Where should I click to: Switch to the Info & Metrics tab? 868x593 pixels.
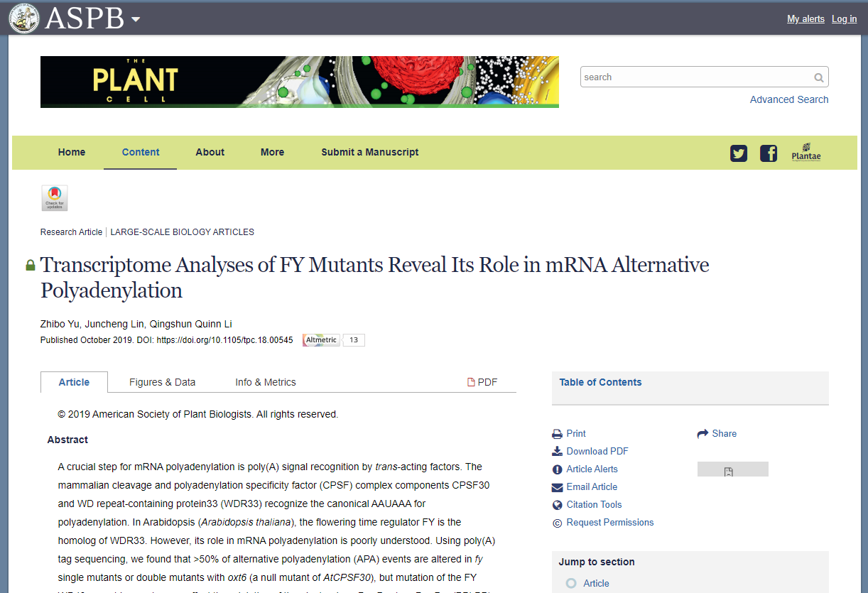(266, 382)
